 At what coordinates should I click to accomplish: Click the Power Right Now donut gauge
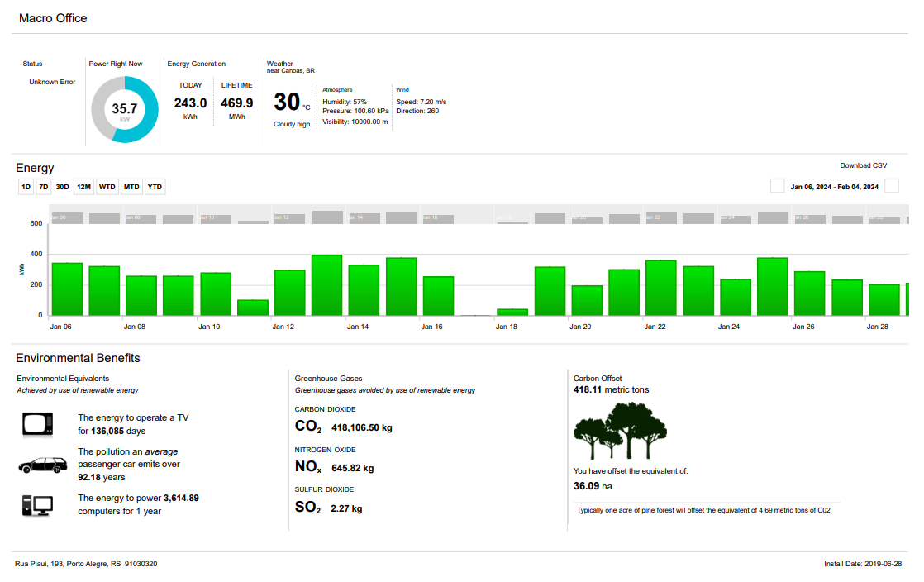pos(125,110)
